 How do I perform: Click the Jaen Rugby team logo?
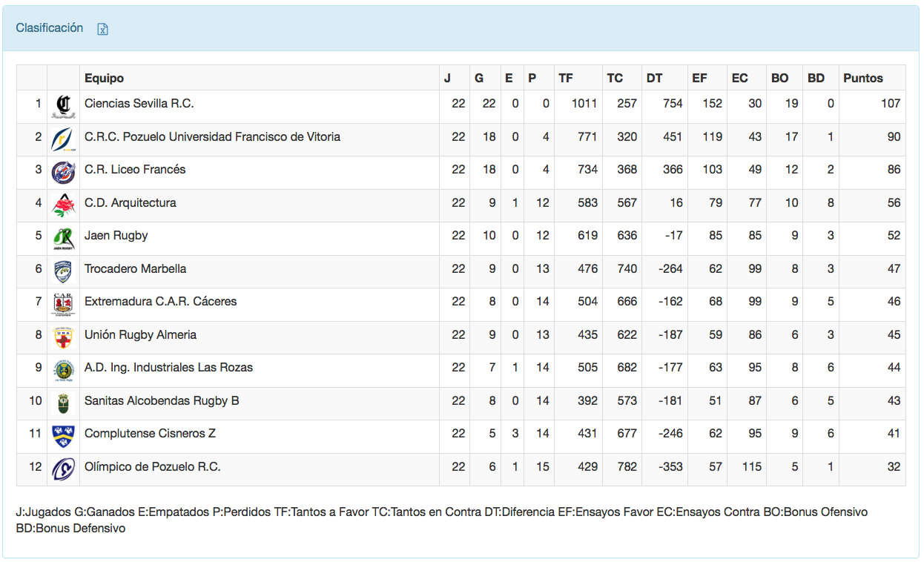click(63, 238)
